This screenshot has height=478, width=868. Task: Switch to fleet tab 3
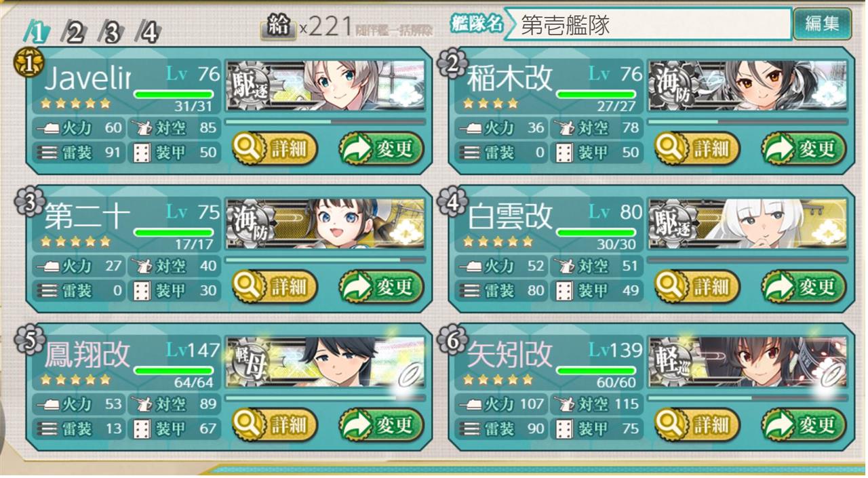pos(111,32)
